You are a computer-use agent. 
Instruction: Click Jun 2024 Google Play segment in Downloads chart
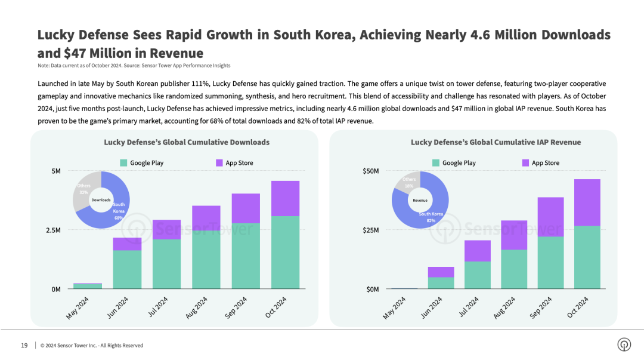pos(128,269)
